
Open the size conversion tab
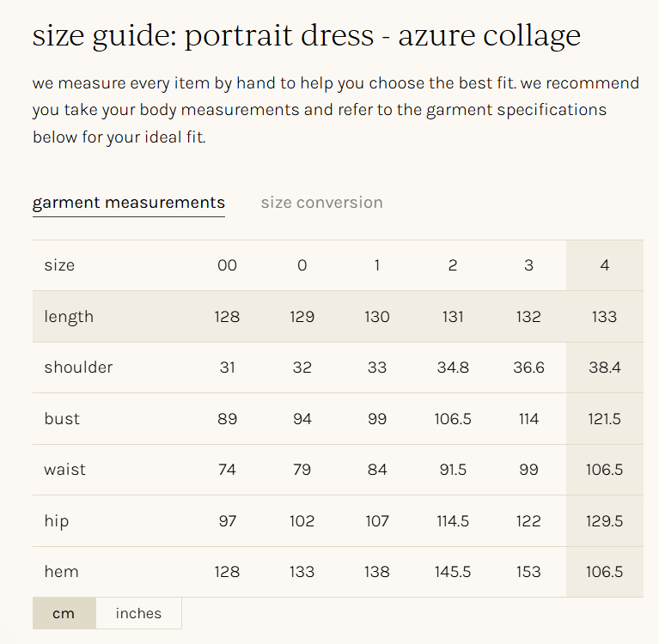tap(321, 203)
